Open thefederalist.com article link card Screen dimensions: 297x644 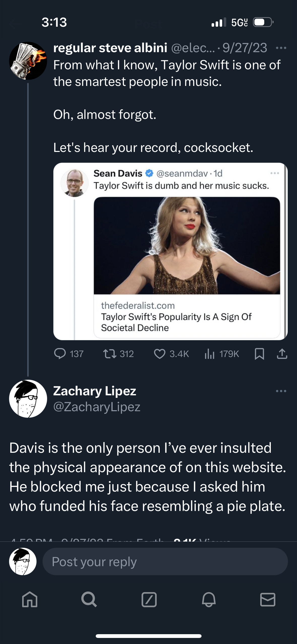tap(176, 316)
